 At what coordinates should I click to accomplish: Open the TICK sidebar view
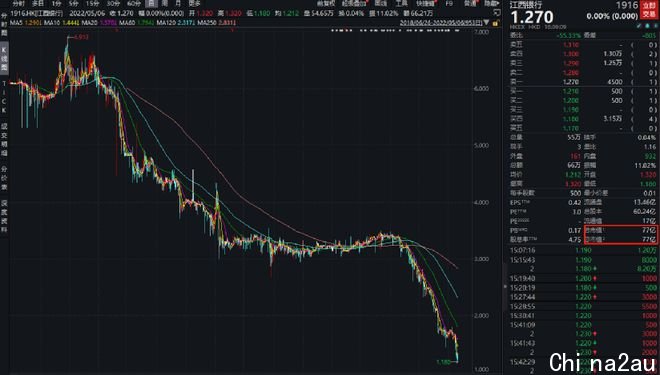click(4, 96)
